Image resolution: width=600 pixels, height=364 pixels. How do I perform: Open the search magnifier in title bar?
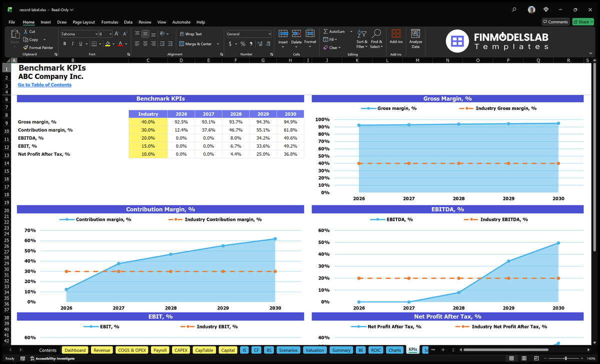pos(514,9)
